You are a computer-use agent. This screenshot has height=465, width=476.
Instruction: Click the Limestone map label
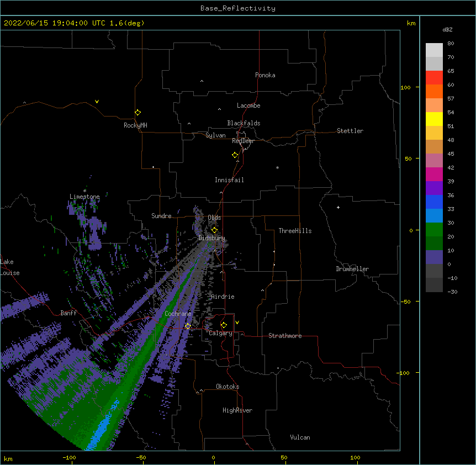pos(84,197)
